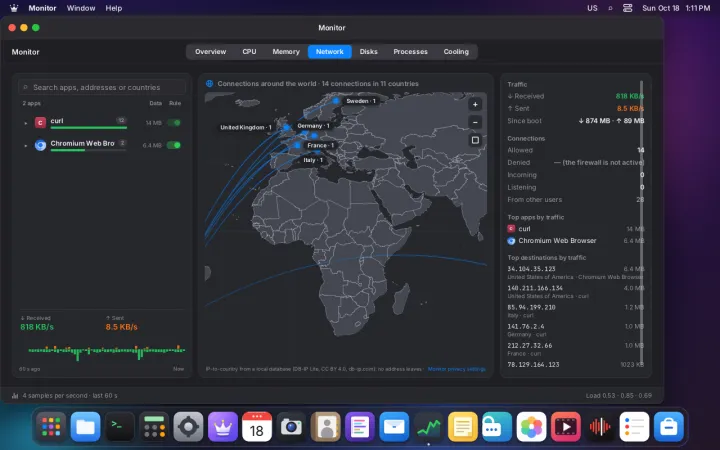Click the Chromium icon in the app list
The height and width of the screenshot is (450, 720).
(40, 145)
